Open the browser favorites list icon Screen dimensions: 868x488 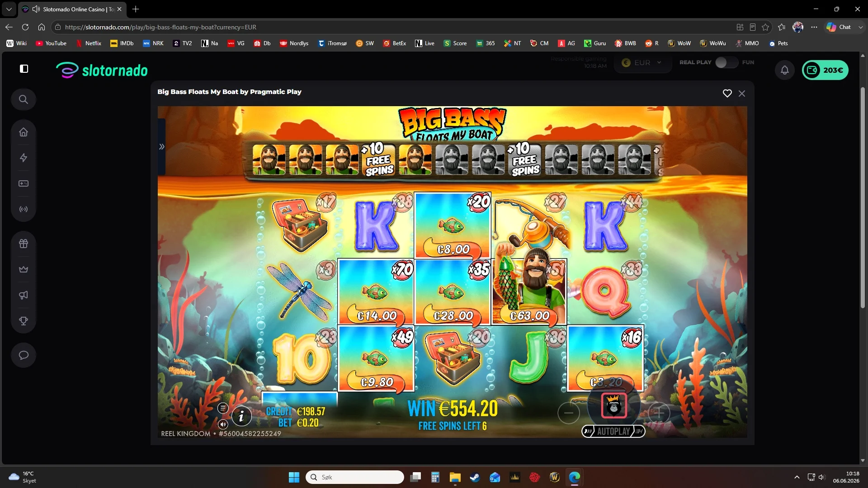tap(782, 27)
